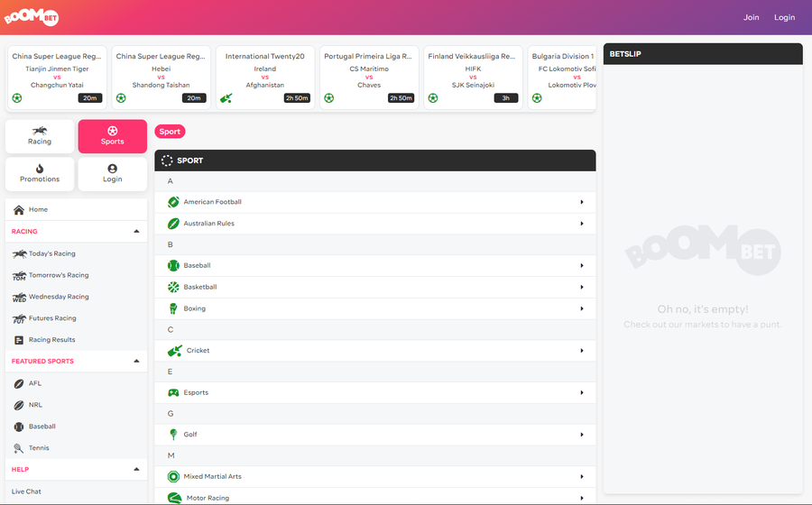Click the Mixed Martial Arts row label
Viewport: 812px width, 505px height.
(x=212, y=476)
